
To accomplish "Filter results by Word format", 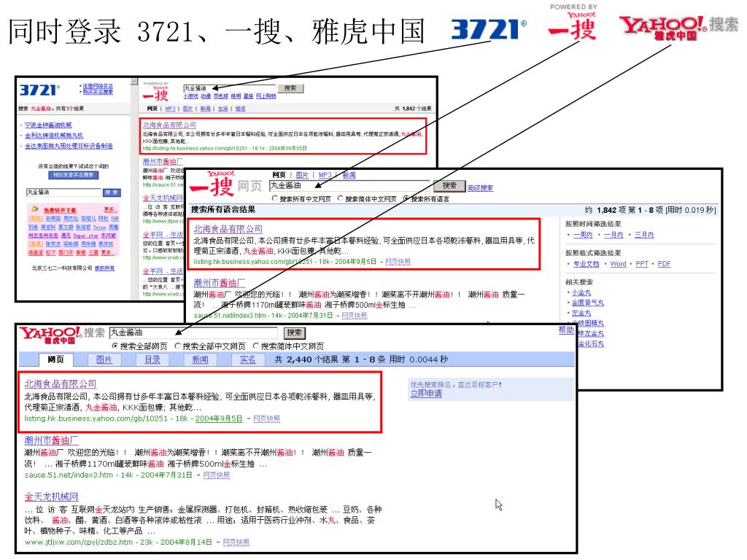I will tap(619, 264).
